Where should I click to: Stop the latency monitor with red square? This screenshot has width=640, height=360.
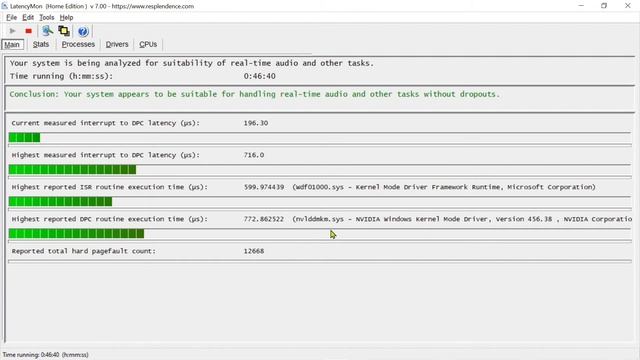click(x=28, y=31)
